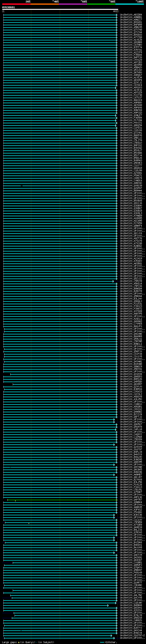This screenshot has width=146, height=644.
Task: Select label UniRef100_C6TAC4
Action: tap(131, 85)
